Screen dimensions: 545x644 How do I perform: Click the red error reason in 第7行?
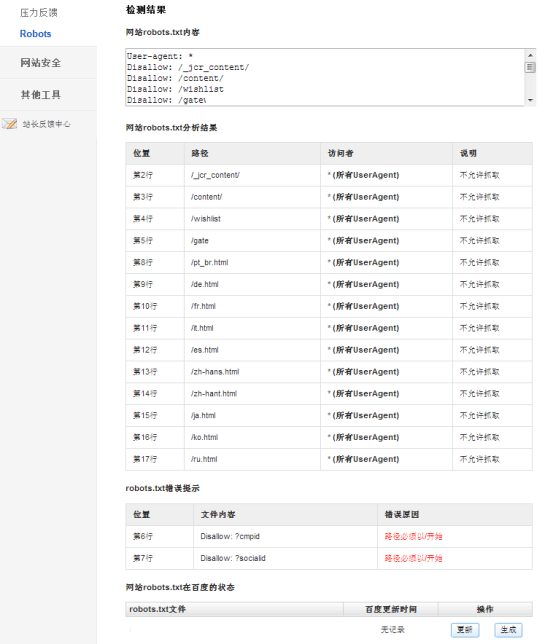click(413, 558)
